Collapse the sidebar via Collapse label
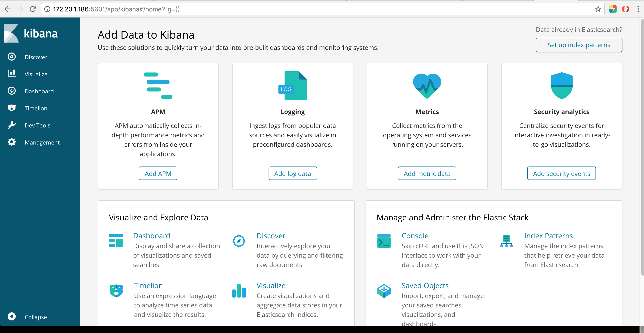644x333 pixels. (x=36, y=317)
